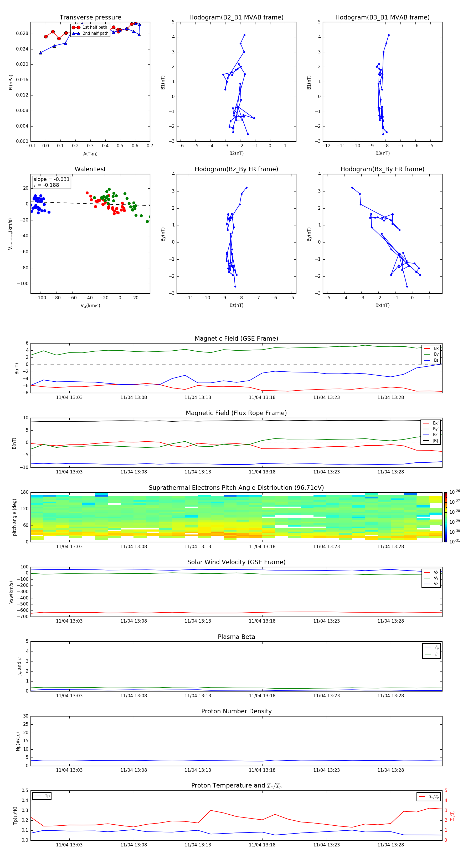The height and width of the screenshot is (868, 473).
Task: Click the pitch angle color bar
Action: (x=446, y=517)
